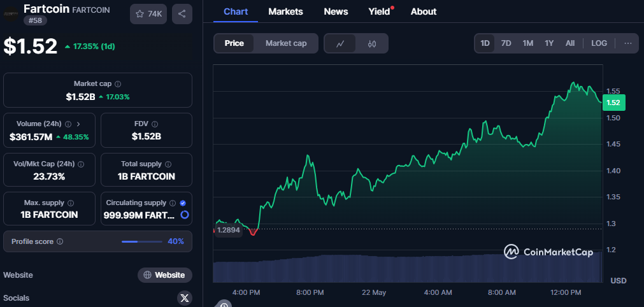Click the info icon next to Max. supply
Screen dimensions: 644x307
coord(71,203)
